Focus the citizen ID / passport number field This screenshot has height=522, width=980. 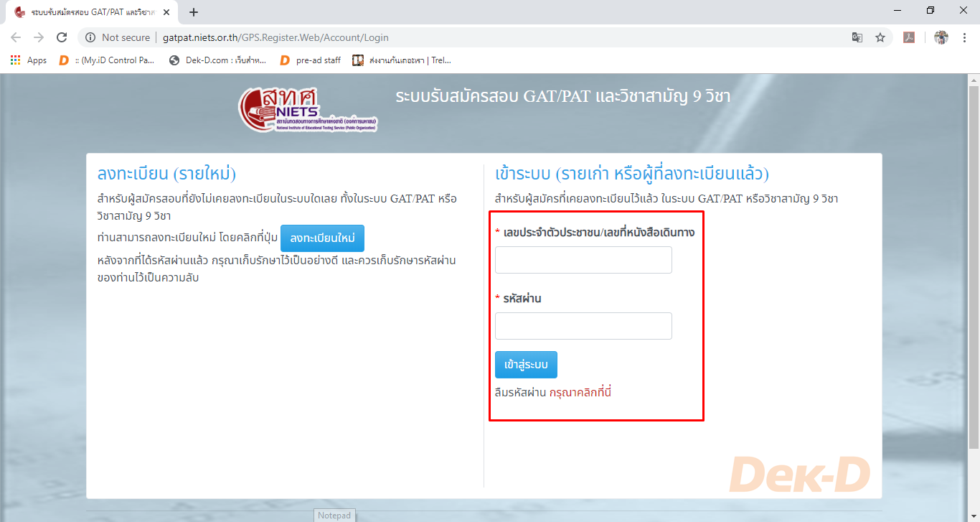point(583,260)
